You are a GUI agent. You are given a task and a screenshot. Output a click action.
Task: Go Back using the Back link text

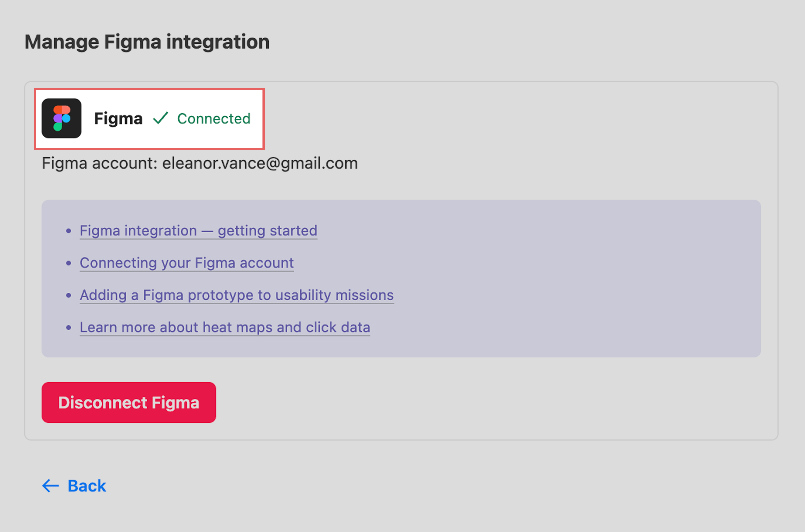(x=87, y=485)
